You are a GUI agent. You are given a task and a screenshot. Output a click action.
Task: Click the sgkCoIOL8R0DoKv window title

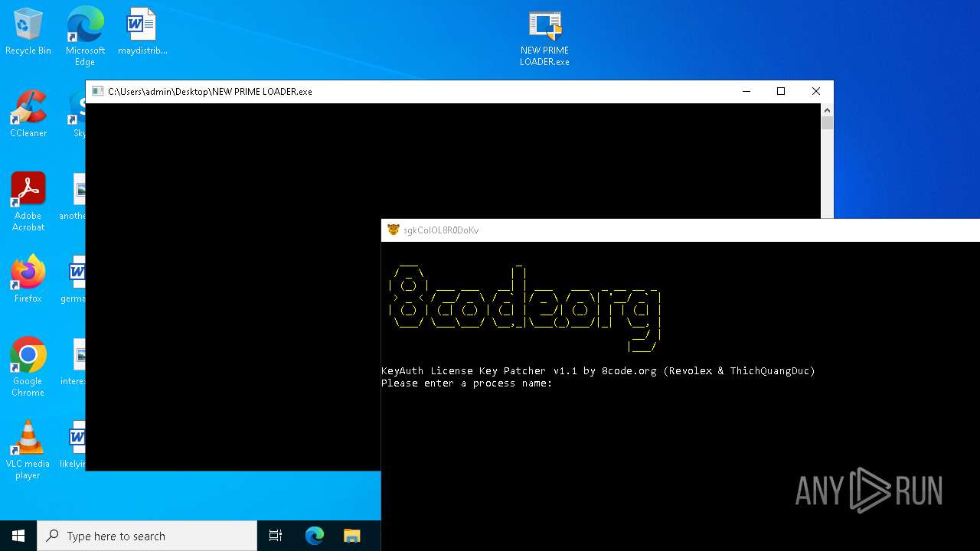441,230
